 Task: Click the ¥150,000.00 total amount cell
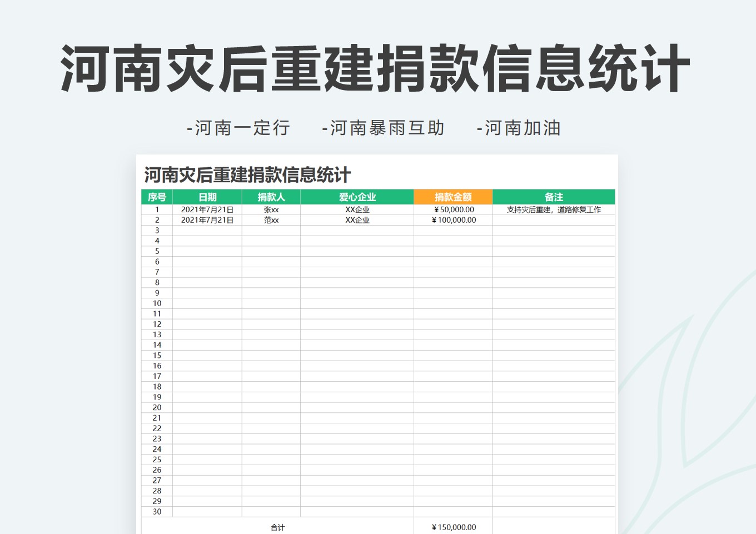click(x=453, y=527)
